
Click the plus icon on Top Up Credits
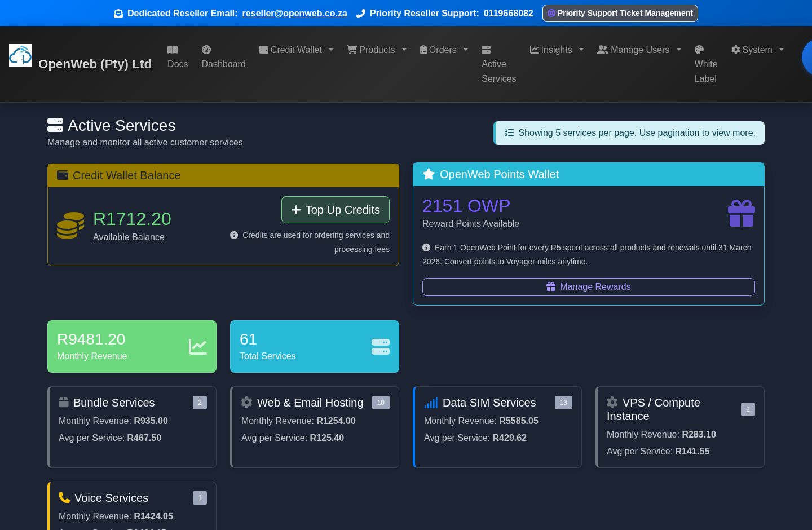296,210
